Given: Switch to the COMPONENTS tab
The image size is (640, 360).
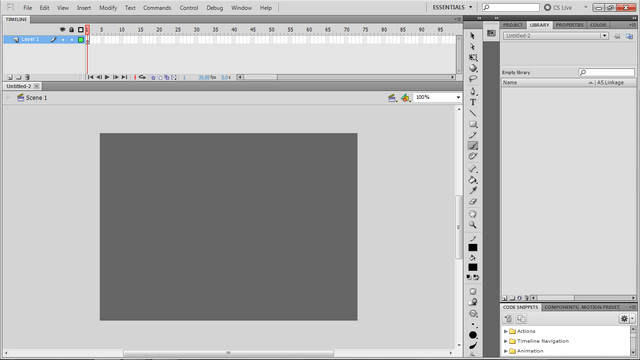Looking at the screenshot, I should click(561, 307).
